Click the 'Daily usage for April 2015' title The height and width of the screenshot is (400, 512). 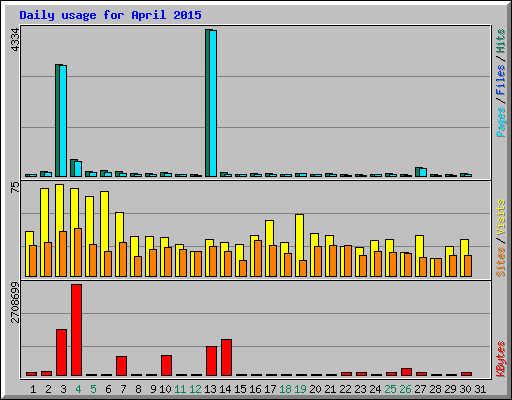pos(110,15)
